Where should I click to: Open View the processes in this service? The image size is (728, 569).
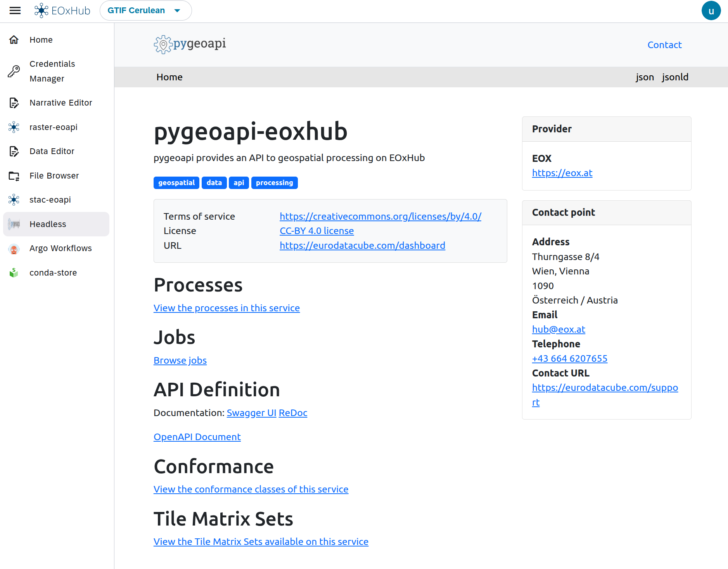227,308
